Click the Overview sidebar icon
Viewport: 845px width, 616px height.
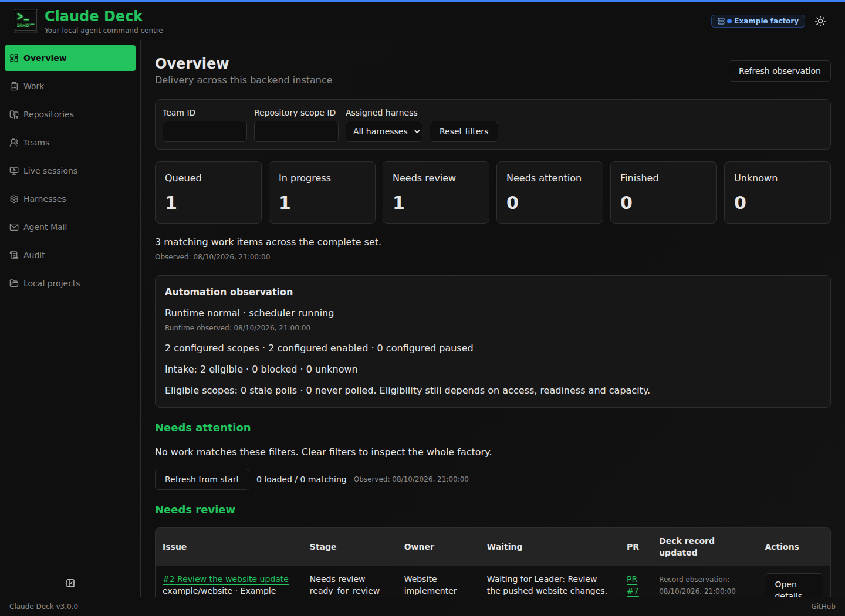tap(14, 58)
